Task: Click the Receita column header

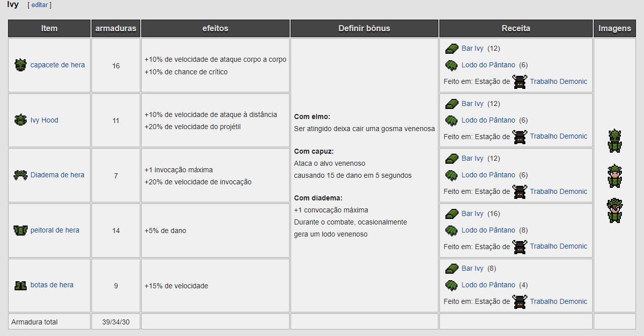Action: pos(516,29)
